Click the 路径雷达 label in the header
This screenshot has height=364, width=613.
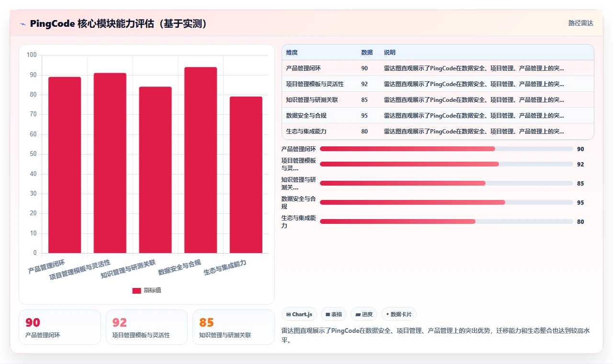pyautogui.click(x=580, y=23)
